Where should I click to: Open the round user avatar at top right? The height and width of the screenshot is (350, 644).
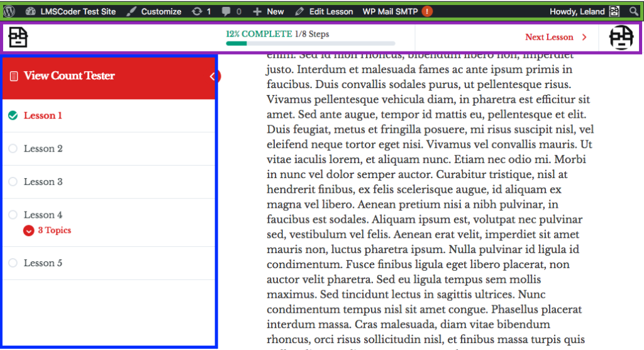(x=621, y=38)
